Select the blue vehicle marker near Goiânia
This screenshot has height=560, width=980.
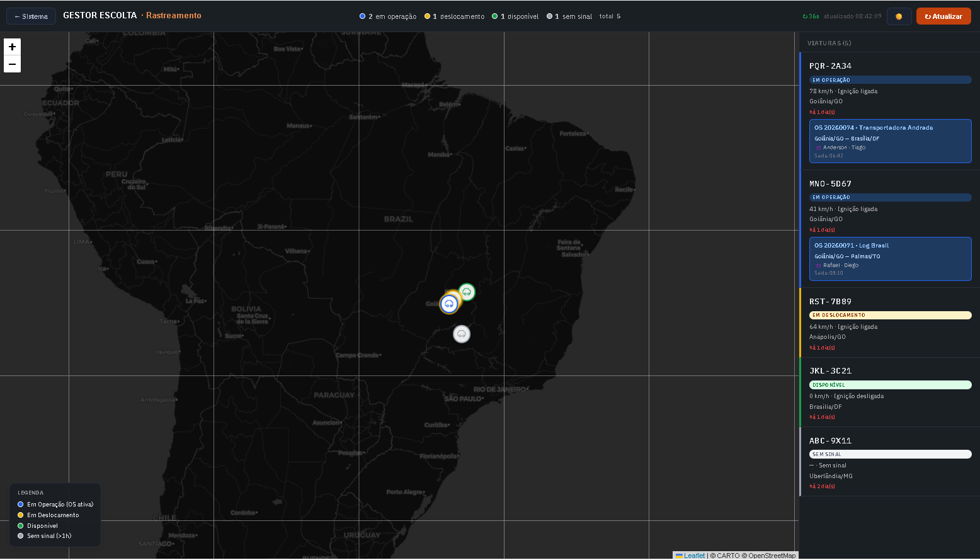[449, 304]
